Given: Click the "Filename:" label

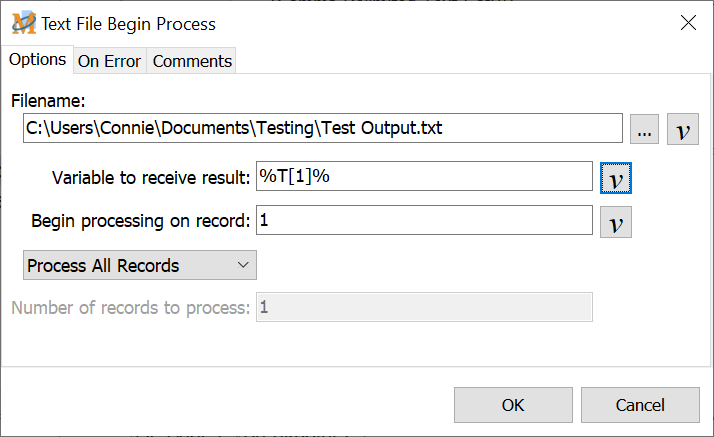Looking at the screenshot, I should click(x=48, y=101).
